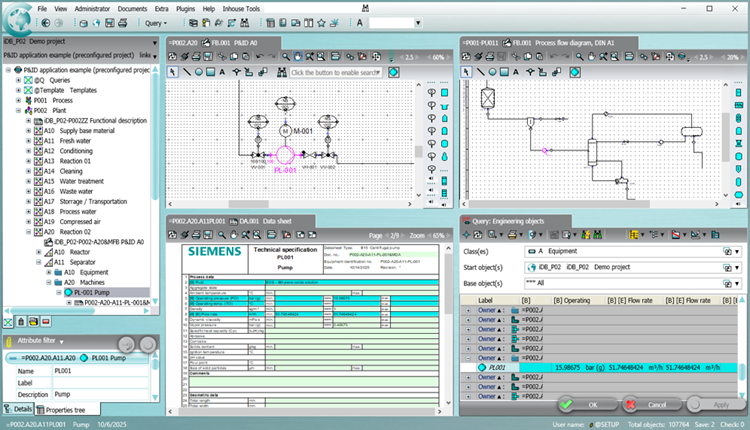Click the Name value field PL001
750x430 pixels.
point(100,371)
